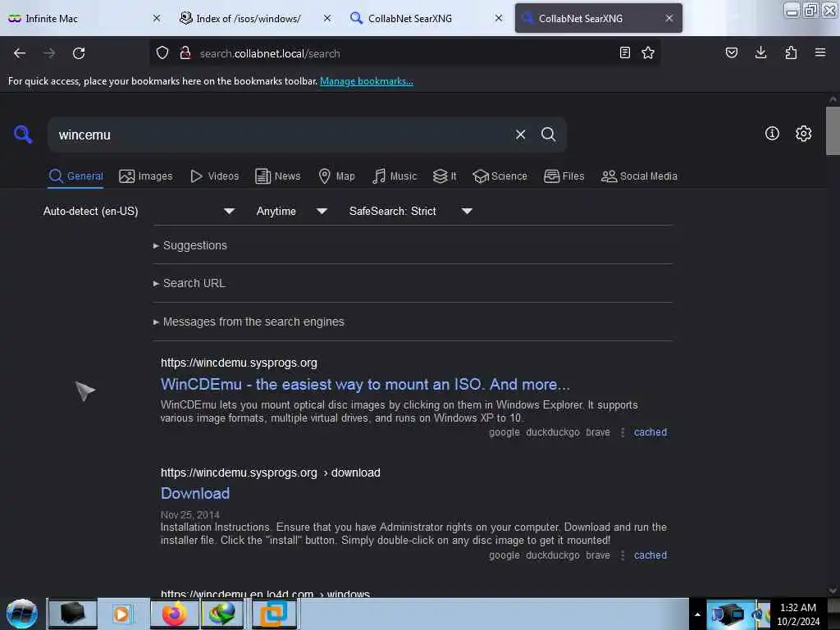The image size is (840, 630).
Task: Select the Social Media search category
Action: click(x=639, y=176)
